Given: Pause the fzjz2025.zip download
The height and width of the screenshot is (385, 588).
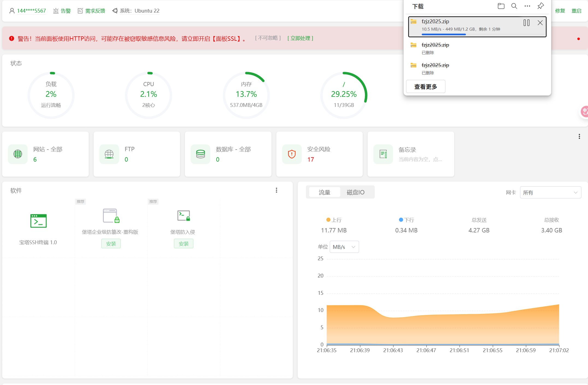Looking at the screenshot, I should [527, 23].
